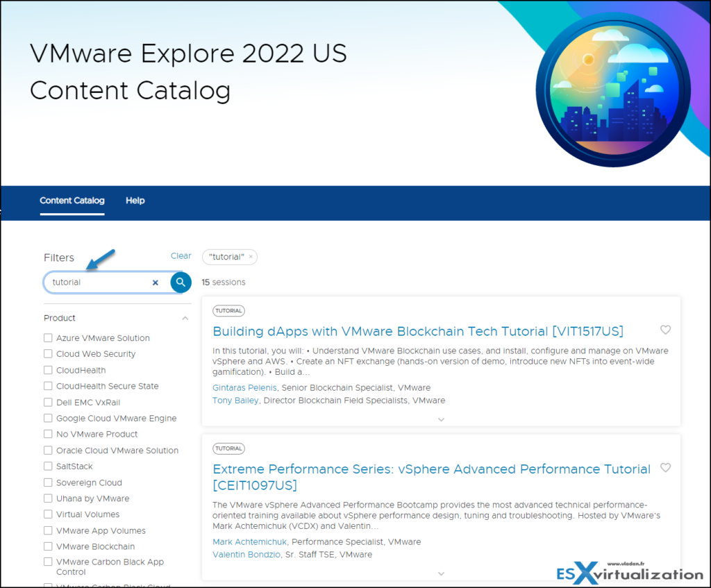Favorite the Building dApps session via heart icon
711x588 pixels.
[x=665, y=330]
